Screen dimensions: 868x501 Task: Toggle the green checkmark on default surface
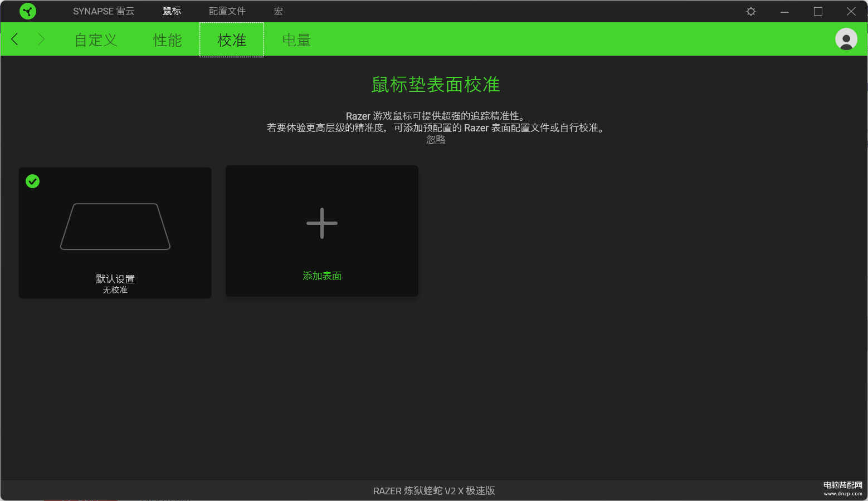tap(33, 181)
